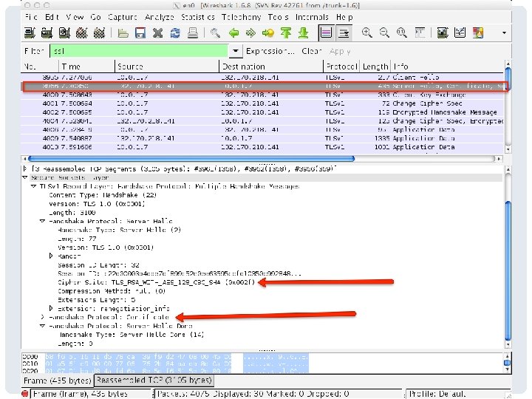
Task: Apply the display filter
Action: click(x=340, y=51)
